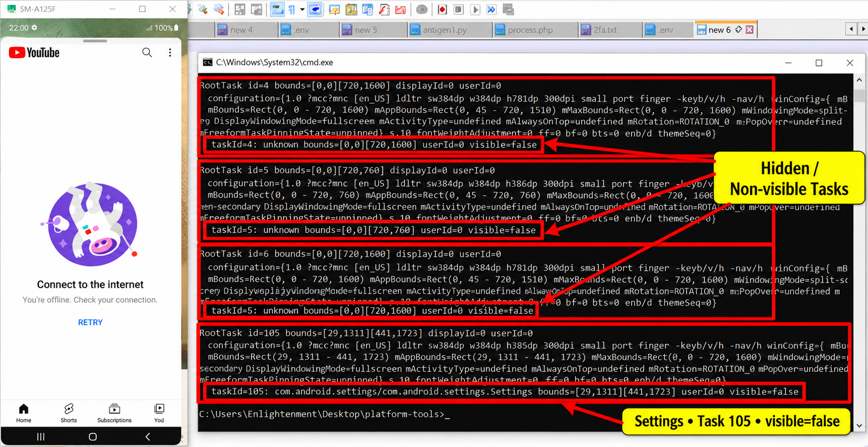Viewport: 868px width, 447px height.
Task: Open Folder as Workspace toolbar icon
Action: pyautogui.click(x=400, y=9)
